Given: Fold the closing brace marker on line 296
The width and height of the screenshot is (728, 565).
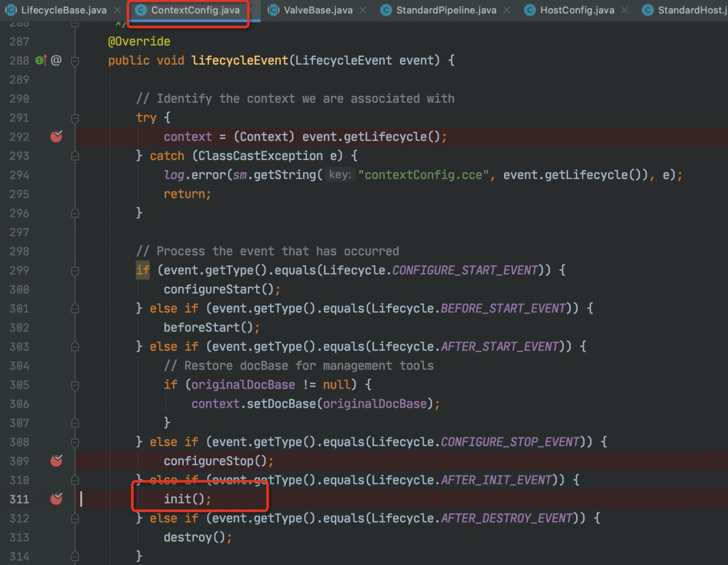Looking at the screenshot, I should coord(75,213).
